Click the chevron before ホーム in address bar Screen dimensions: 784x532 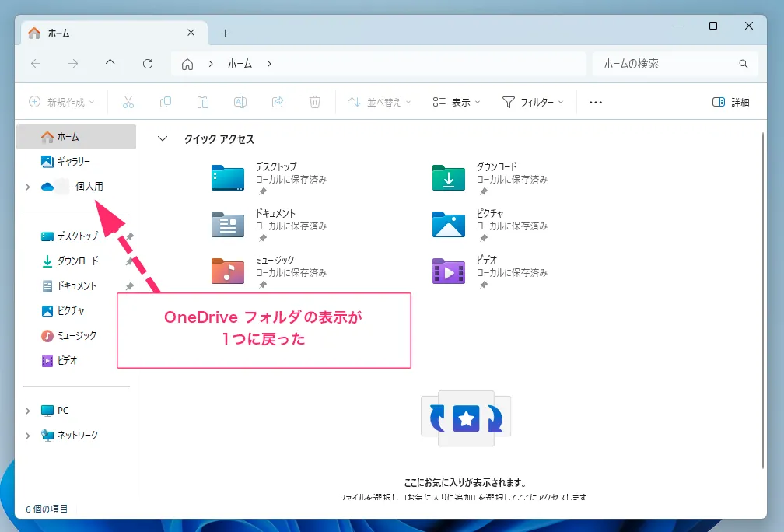(211, 64)
